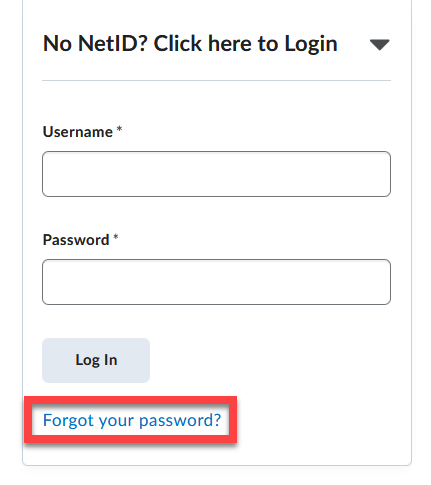This screenshot has width=431, height=485.
Task: Submit credentials with the Log In button
Action: pyautogui.click(x=96, y=360)
